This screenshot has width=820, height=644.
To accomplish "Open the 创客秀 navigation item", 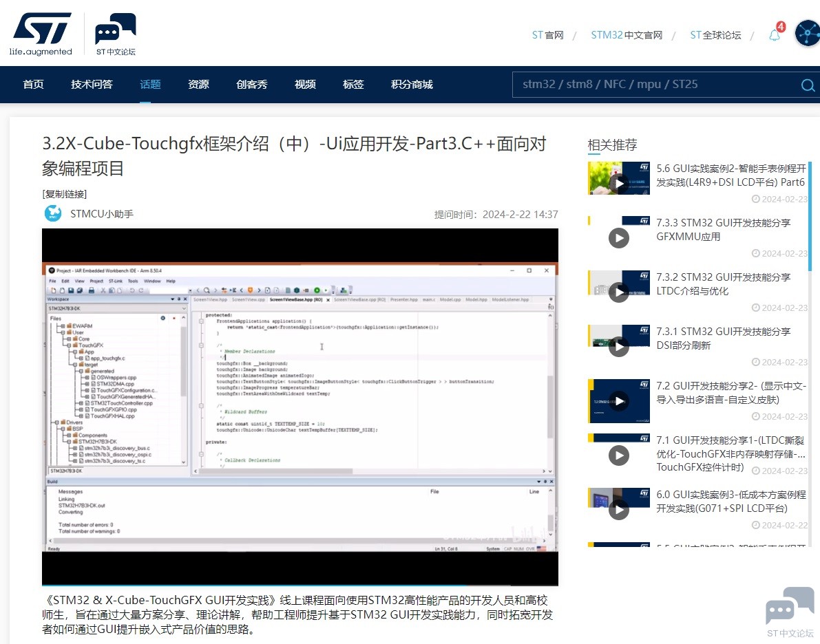I will pos(252,84).
